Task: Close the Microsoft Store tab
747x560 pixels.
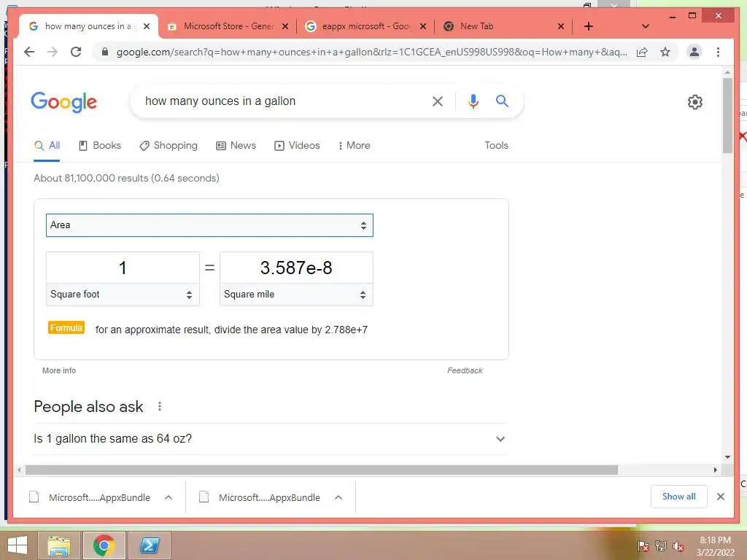Action: pyautogui.click(x=285, y=26)
